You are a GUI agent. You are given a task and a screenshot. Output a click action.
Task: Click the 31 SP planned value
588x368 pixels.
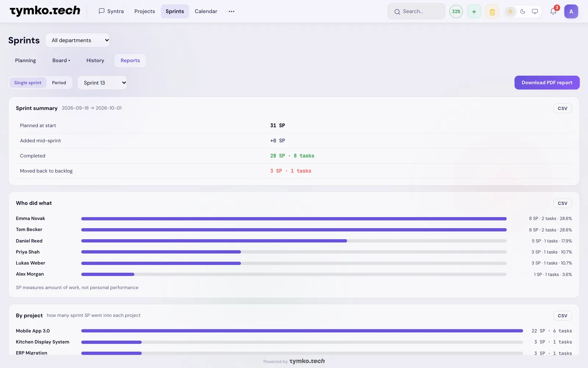tap(277, 125)
